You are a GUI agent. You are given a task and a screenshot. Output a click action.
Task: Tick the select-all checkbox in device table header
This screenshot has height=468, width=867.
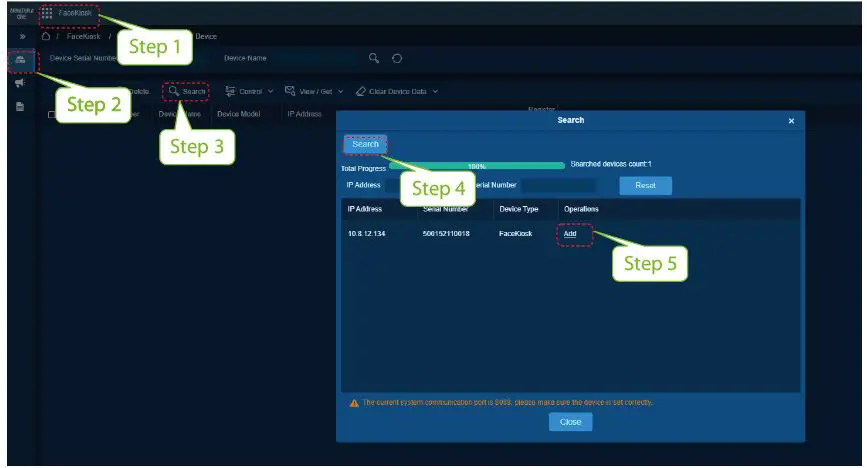[51, 115]
